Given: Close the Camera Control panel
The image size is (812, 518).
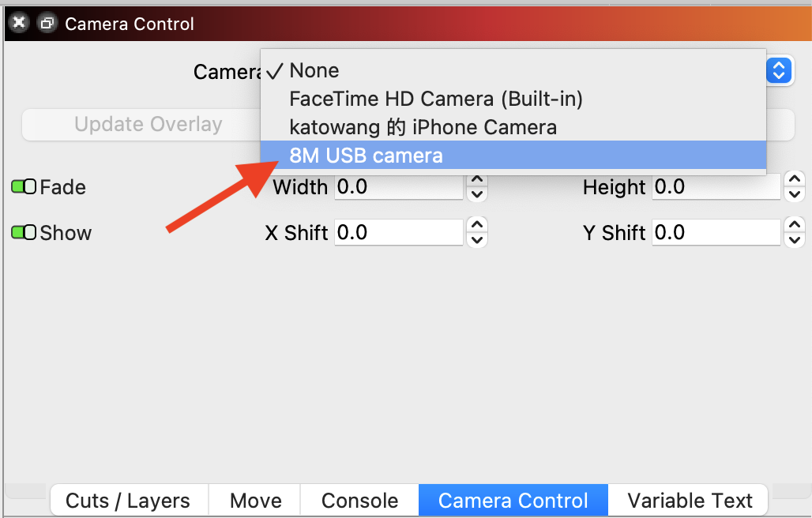Looking at the screenshot, I should 19,23.
